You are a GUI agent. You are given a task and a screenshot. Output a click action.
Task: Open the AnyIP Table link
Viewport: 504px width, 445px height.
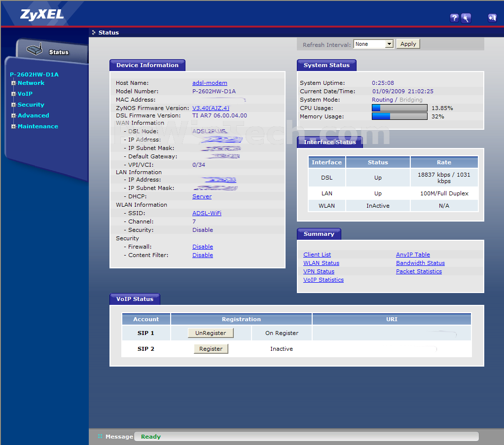point(413,255)
